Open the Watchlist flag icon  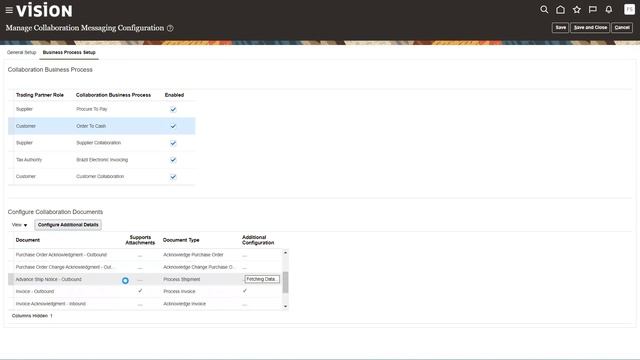point(593,9)
